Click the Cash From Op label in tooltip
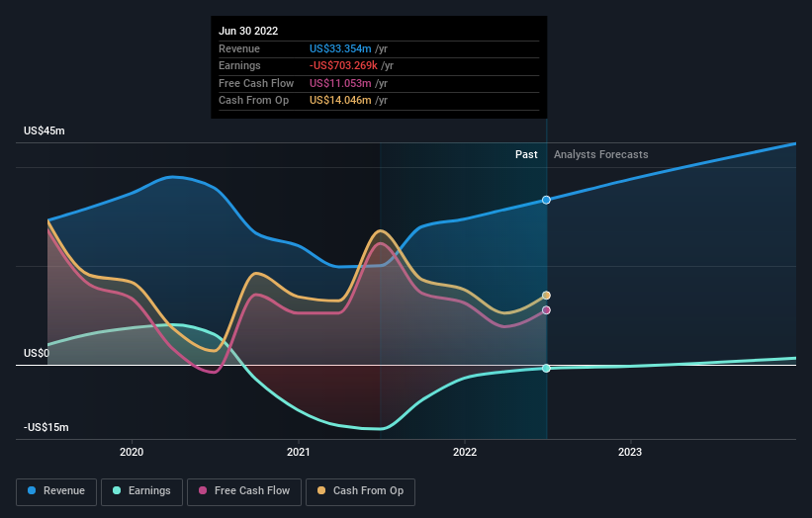This screenshot has height=518, width=812. (x=254, y=101)
